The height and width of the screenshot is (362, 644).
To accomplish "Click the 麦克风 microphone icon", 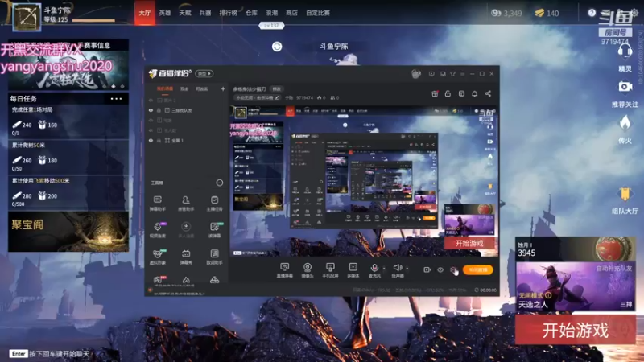I will [x=374, y=268].
